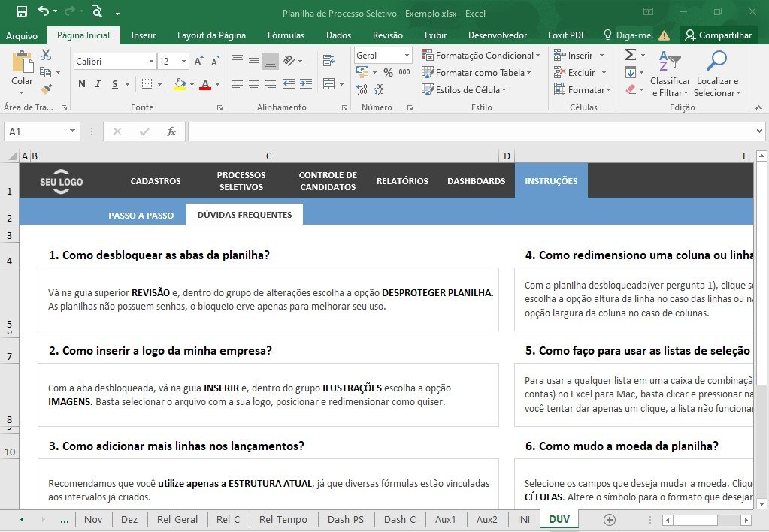769x532 pixels.
Task: Increase font size
Action: coord(198,62)
